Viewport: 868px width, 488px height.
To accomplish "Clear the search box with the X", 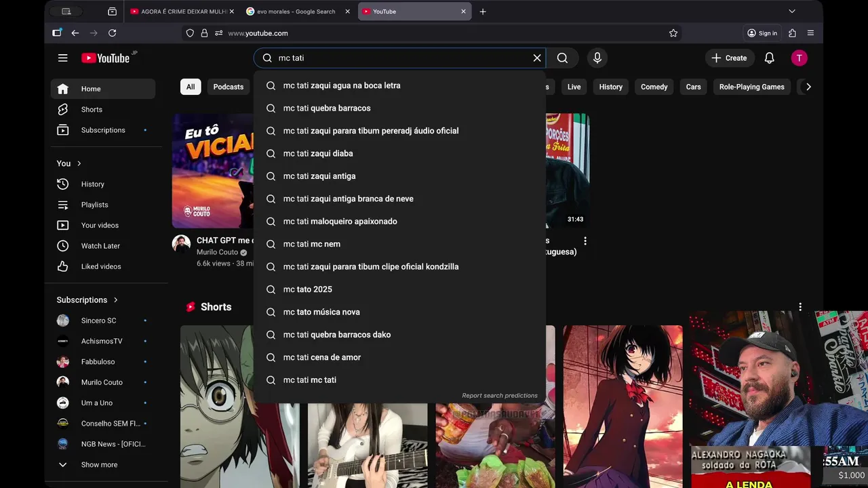I will (537, 58).
